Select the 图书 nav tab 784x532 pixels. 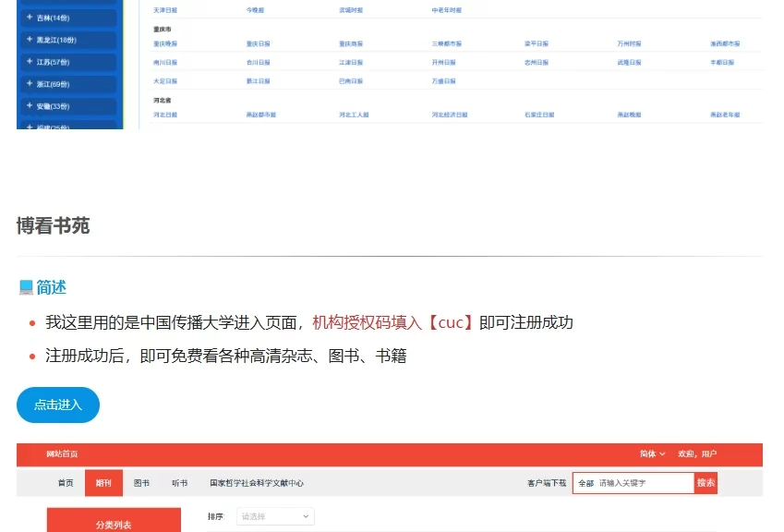141,483
